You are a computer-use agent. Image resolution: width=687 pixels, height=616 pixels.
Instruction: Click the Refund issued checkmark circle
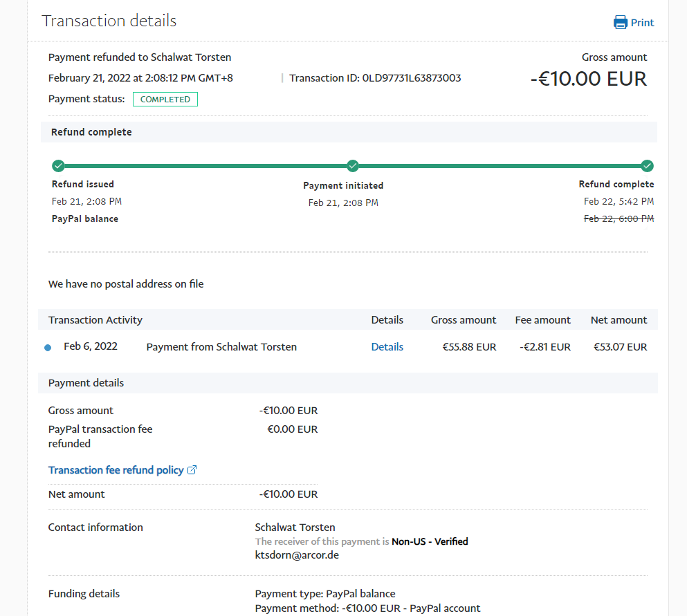pos(58,166)
